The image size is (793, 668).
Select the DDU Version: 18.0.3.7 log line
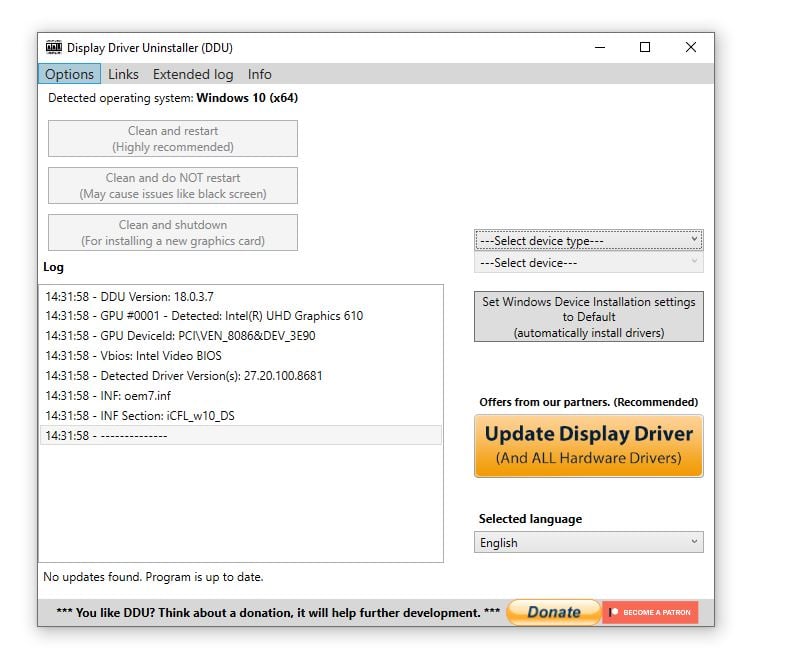[241, 296]
